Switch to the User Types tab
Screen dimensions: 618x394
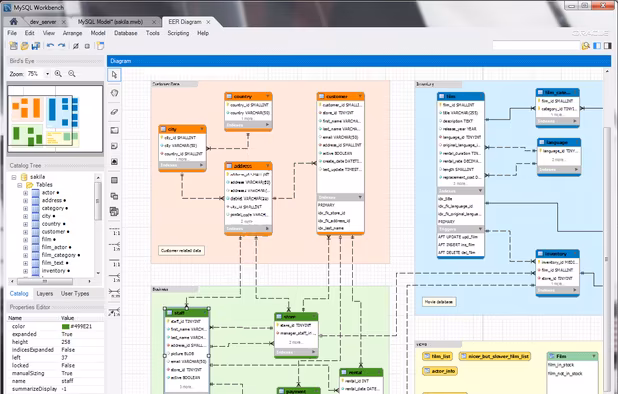click(x=75, y=294)
